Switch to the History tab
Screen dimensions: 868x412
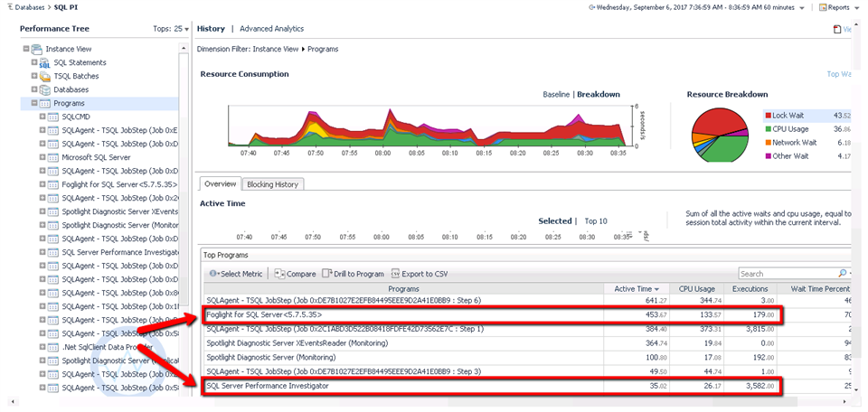[211, 29]
